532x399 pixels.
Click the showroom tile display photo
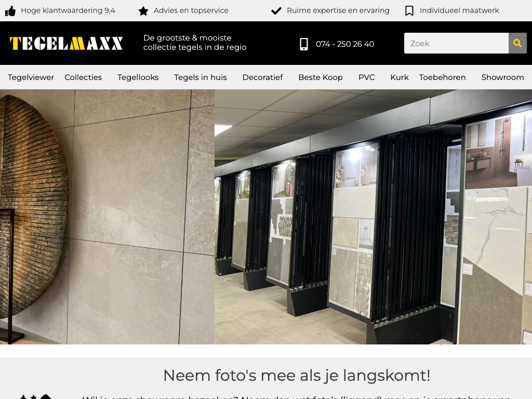(373, 217)
